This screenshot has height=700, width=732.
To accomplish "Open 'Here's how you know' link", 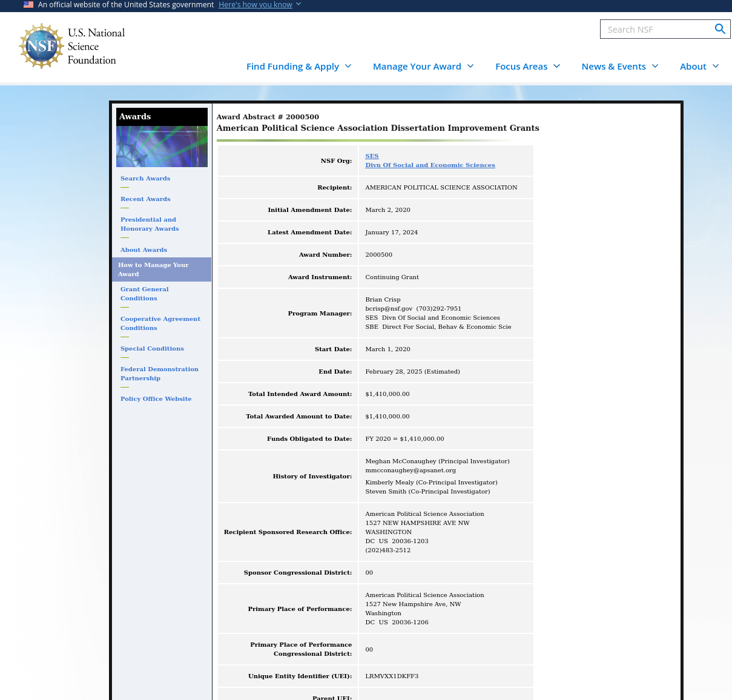I will [256, 5].
